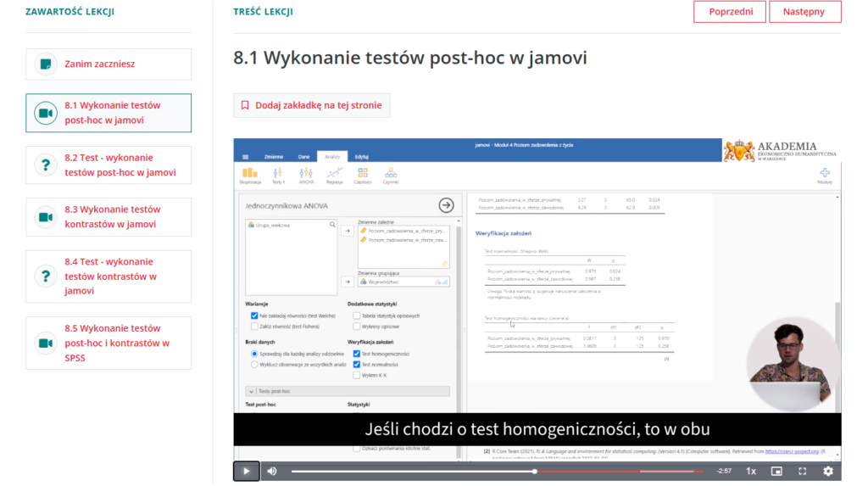The height and width of the screenshot is (486, 868).
Task: Open video settings gear
Action: 827,471
